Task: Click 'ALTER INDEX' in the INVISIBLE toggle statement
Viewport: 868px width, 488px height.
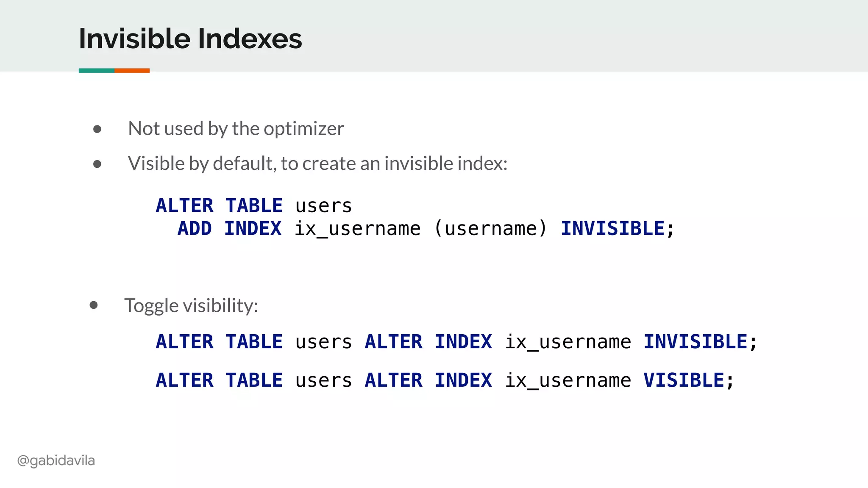Action: 428,342
